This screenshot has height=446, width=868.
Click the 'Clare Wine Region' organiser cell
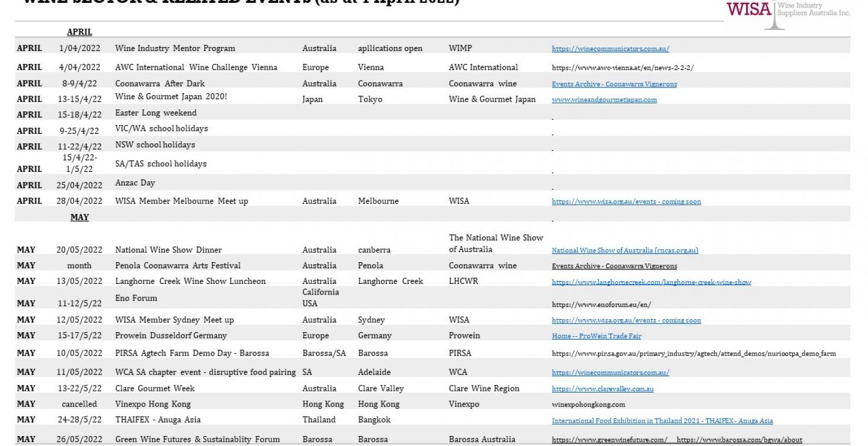[484, 388]
